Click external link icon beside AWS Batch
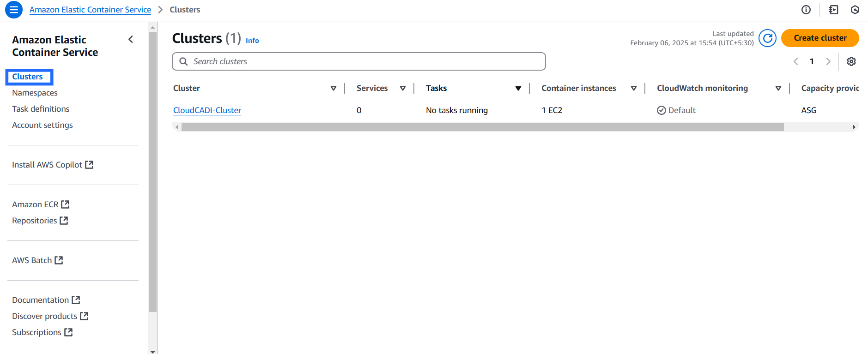The width and height of the screenshot is (868, 354). point(59,260)
